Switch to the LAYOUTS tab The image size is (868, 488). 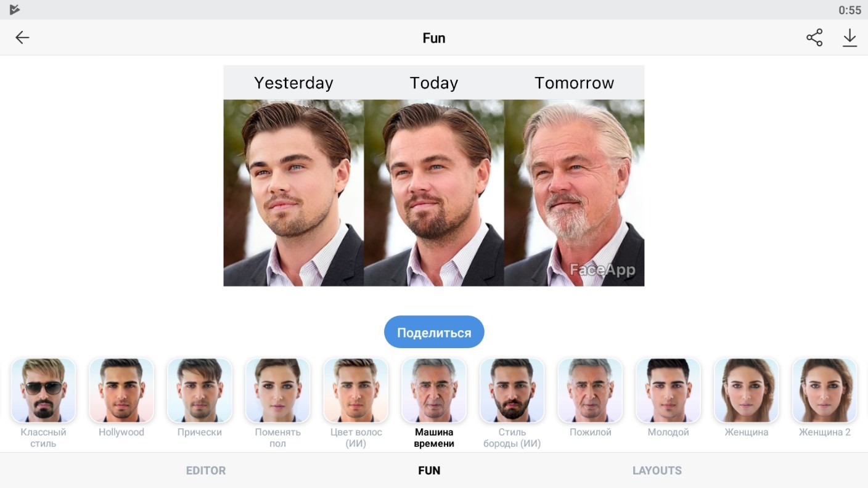coord(657,470)
